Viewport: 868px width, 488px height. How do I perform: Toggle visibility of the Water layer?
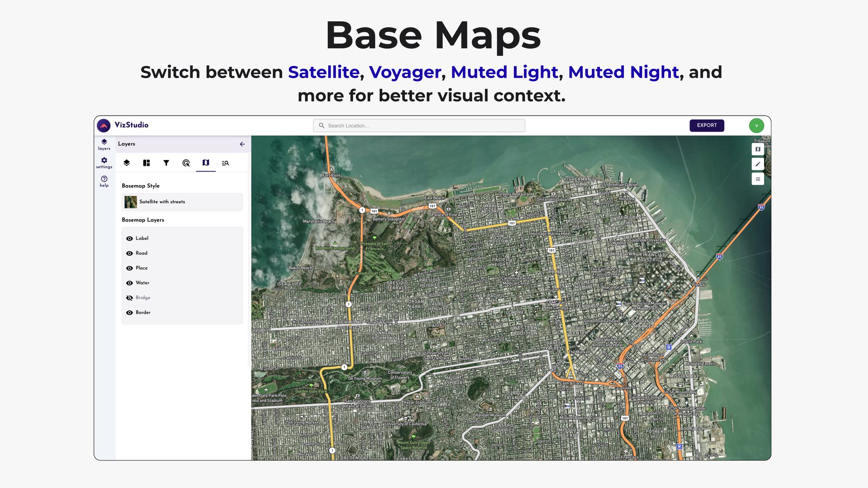(130, 282)
